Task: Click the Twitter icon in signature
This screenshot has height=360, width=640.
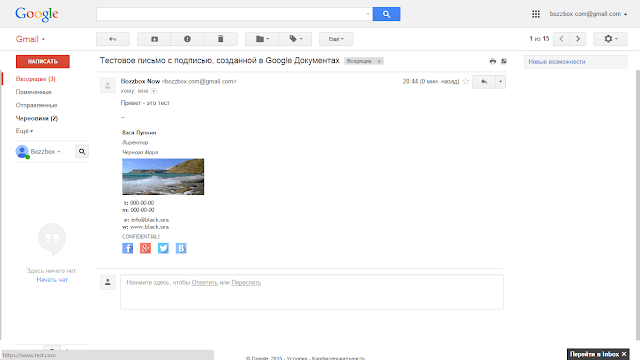Action: pyautogui.click(x=163, y=248)
